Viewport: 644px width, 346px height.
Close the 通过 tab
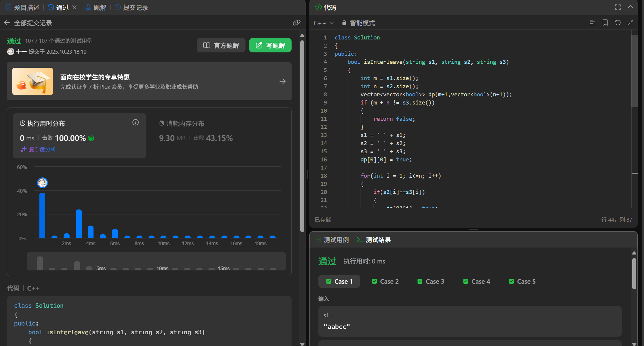(x=74, y=7)
